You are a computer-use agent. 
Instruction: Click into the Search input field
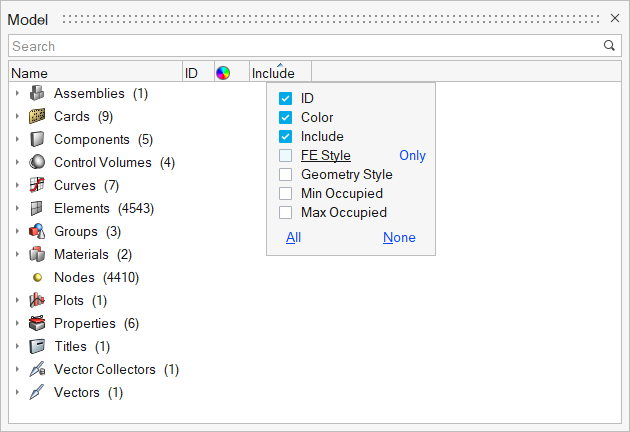pyautogui.click(x=300, y=46)
